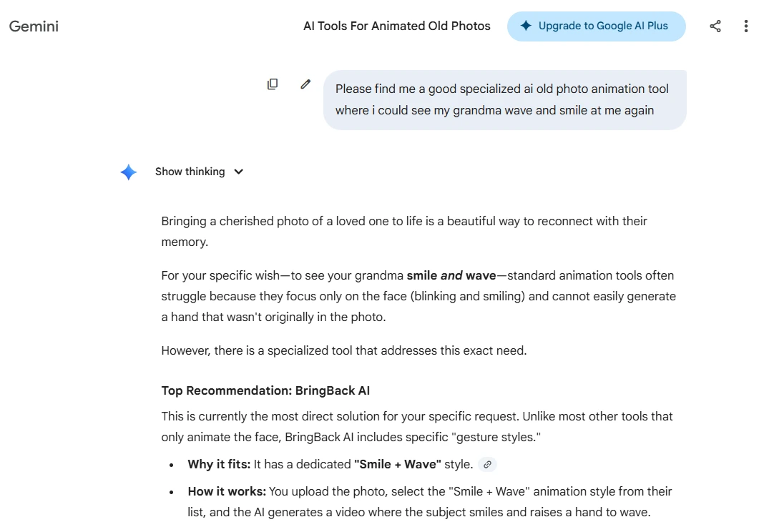Open the citation link beside Smile + Wave style
Screen dimensions: 764x532
487,464
